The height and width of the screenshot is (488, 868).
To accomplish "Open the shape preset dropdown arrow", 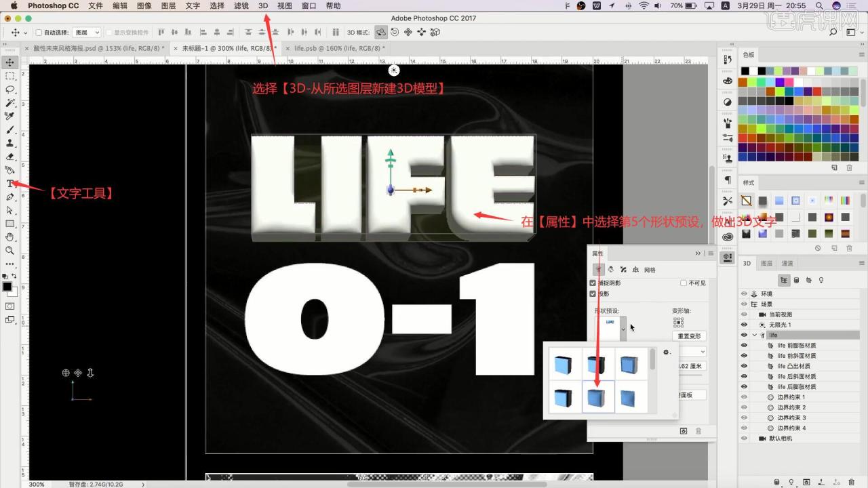I will [x=623, y=329].
